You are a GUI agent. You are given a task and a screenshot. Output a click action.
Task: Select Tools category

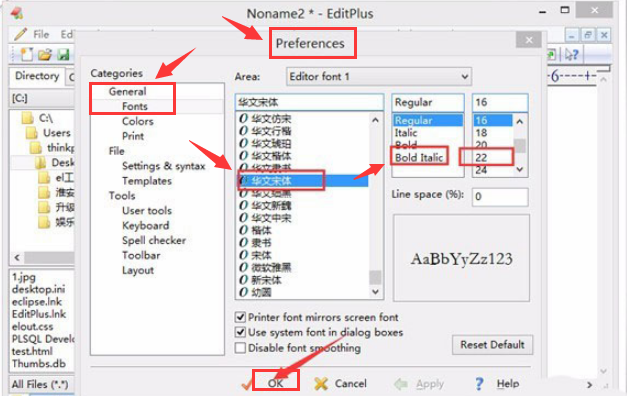point(122,196)
